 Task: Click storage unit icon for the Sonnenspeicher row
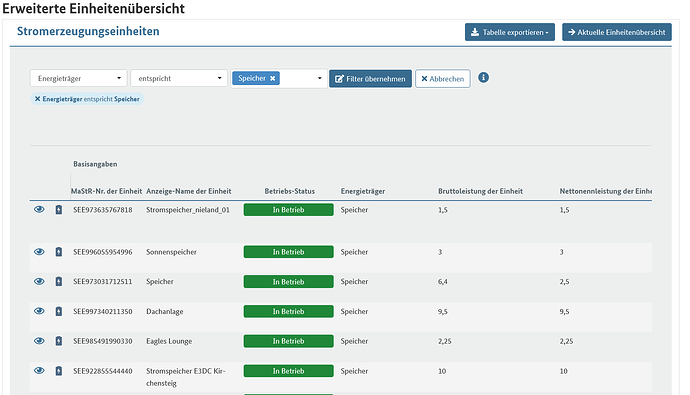59,252
